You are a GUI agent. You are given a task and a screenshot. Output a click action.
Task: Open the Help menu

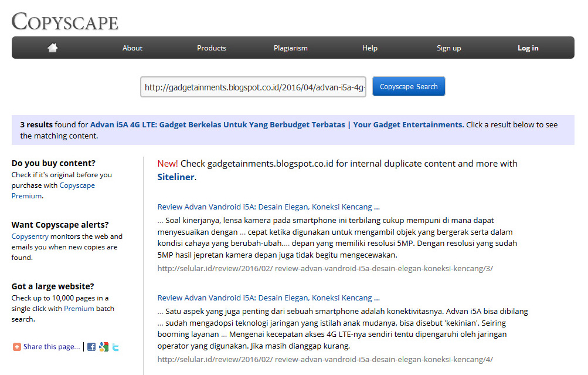click(x=370, y=48)
